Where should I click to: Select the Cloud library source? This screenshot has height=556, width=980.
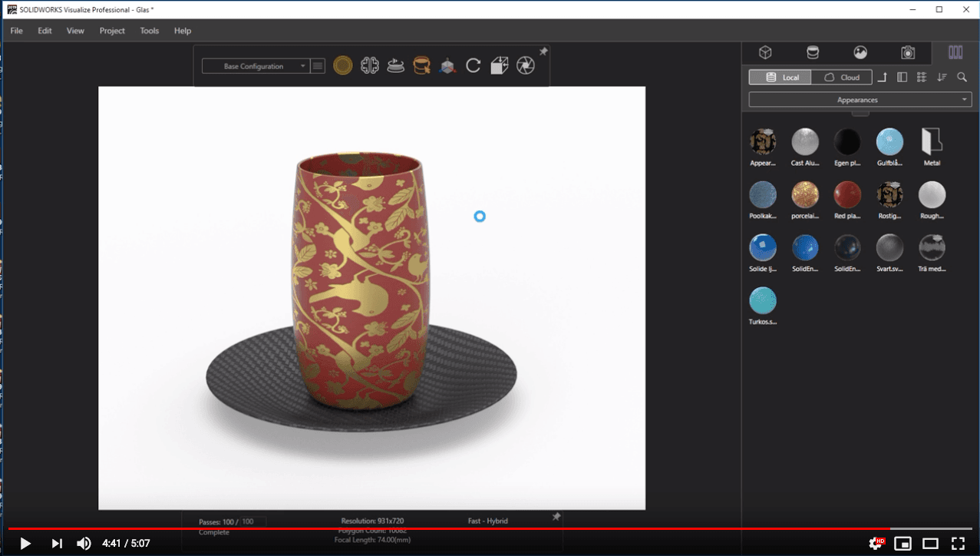click(x=842, y=78)
